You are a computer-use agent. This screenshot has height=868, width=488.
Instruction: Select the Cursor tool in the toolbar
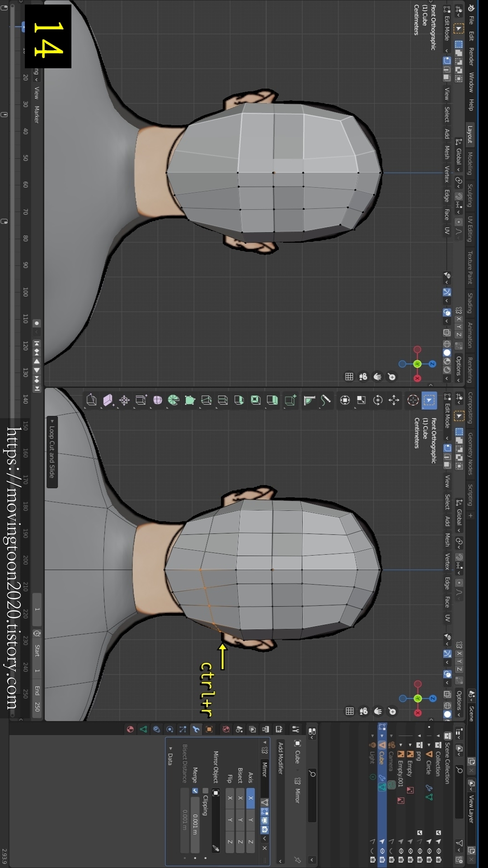(x=413, y=400)
